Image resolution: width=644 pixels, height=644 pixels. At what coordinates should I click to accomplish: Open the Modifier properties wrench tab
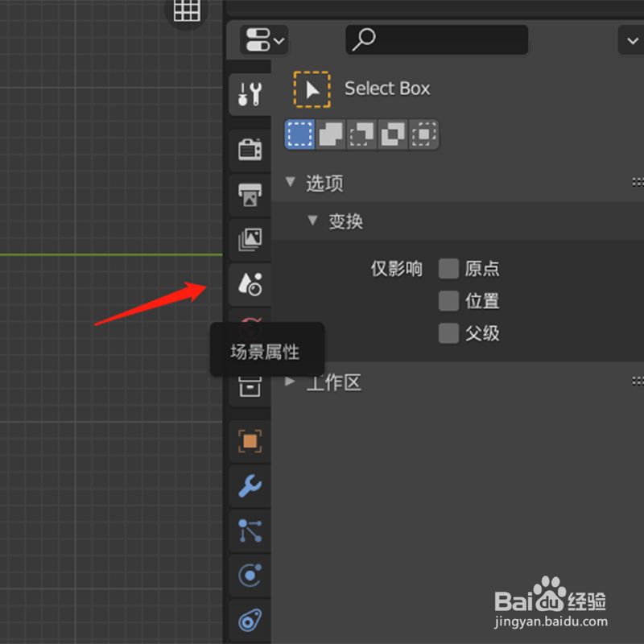pos(250,486)
